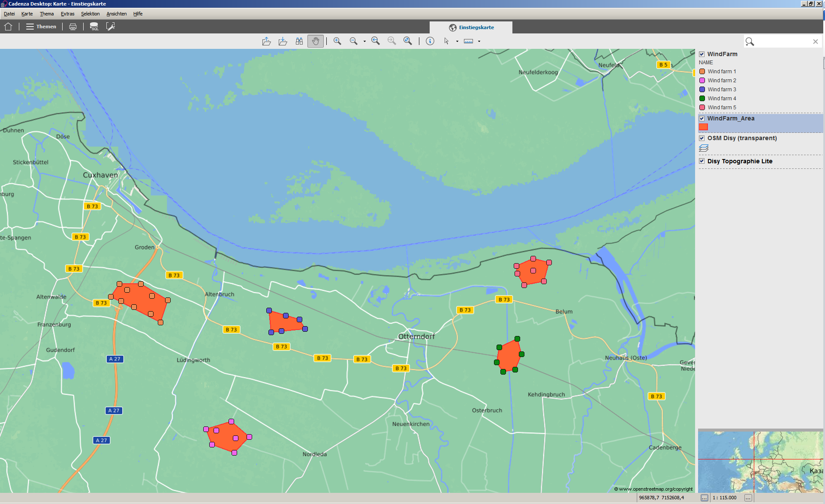Zoom to full extent magnifier
Image resolution: width=825 pixels, height=504 pixels.
click(408, 41)
